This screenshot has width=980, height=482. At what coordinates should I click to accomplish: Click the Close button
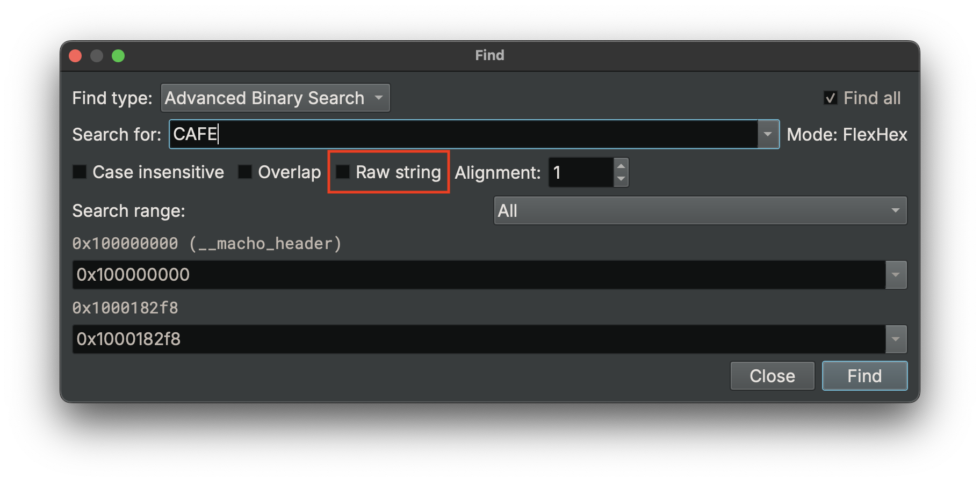[x=772, y=376]
